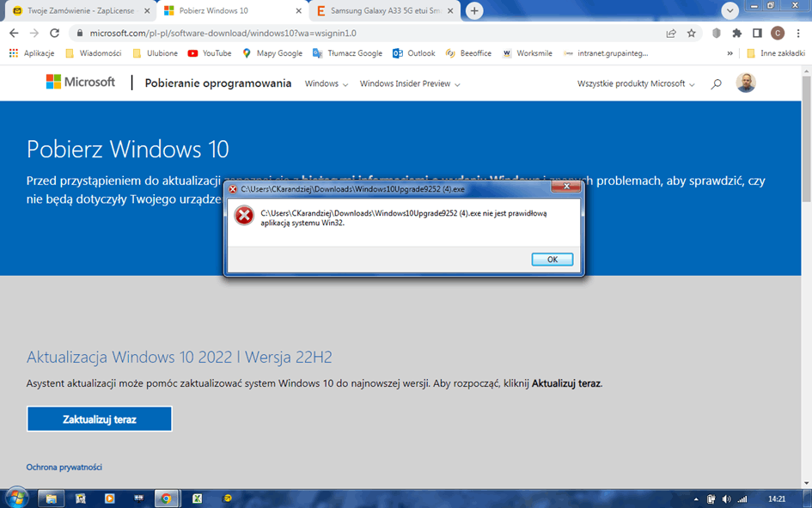The width and height of the screenshot is (812, 508).
Task: Open Windows Explorer from the taskbar
Action: click(x=51, y=499)
